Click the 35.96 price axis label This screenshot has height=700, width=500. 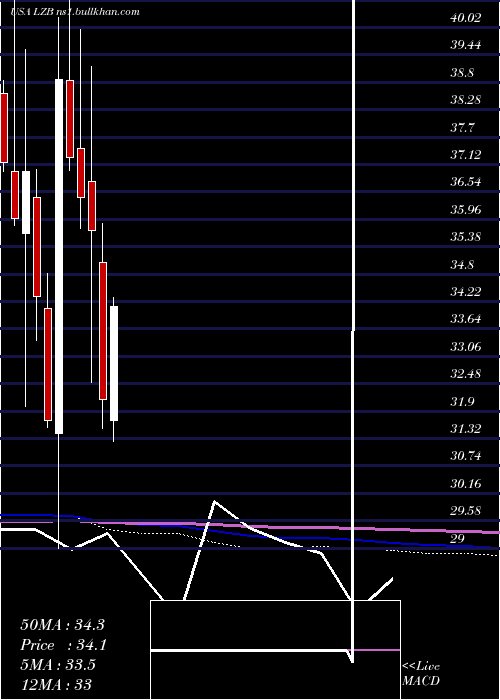(x=466, y=210)
